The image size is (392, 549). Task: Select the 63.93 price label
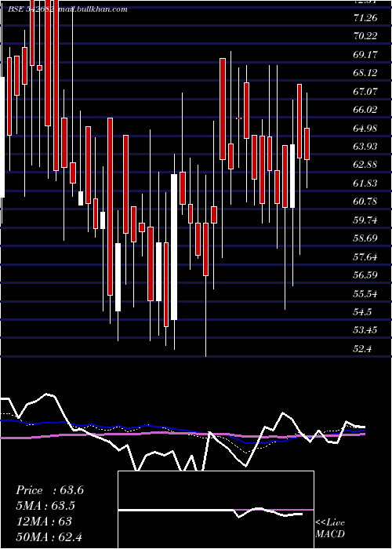[365, 146]
